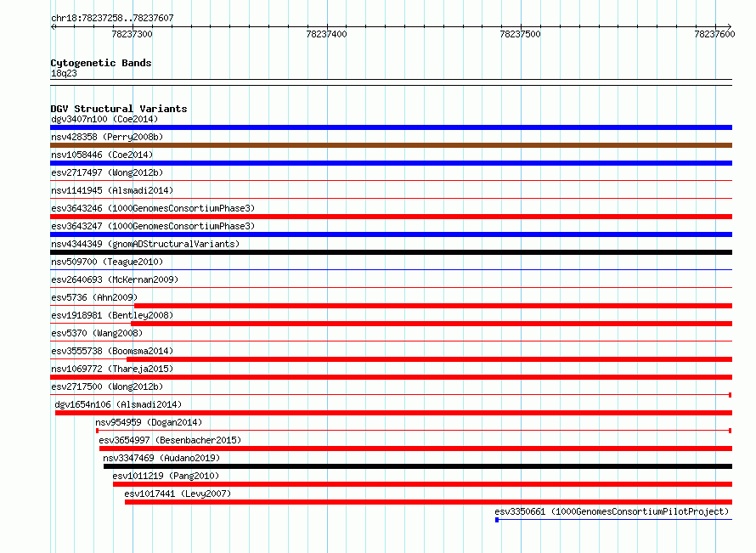Click the esv2640693 (McKernan2009) label
This screenshot has width=756, height=553.
115,279
